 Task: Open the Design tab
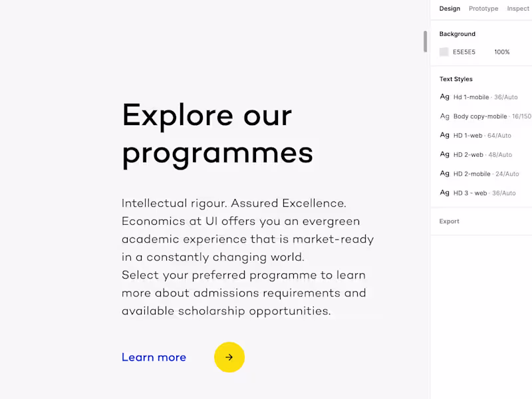coord(450,9)
